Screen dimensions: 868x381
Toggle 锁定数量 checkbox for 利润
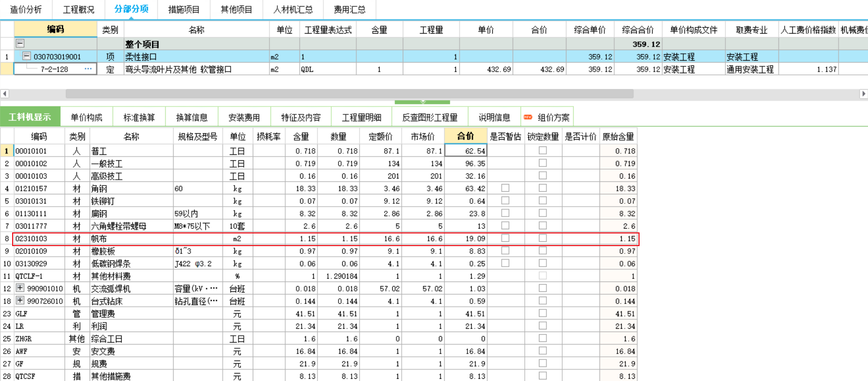pos(543,326)
